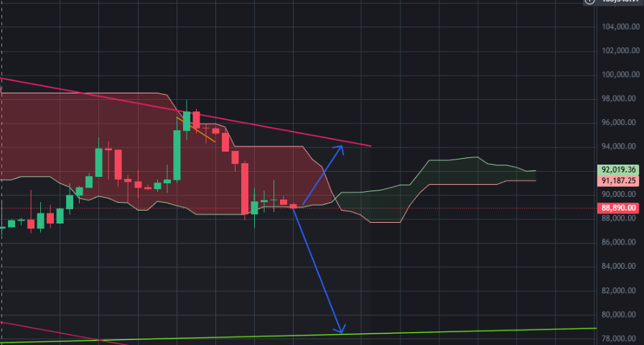
Task: Click the red 88,890.00 current price label
Action: tap(619, 208)
